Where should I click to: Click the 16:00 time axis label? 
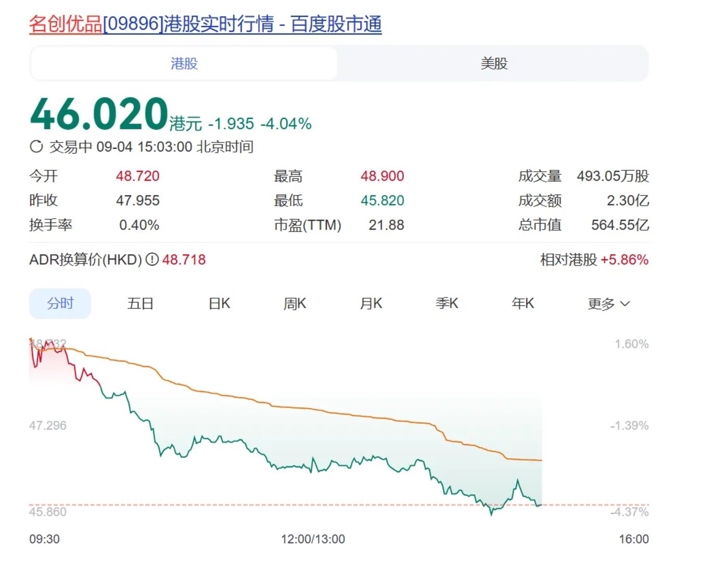(634, 539)
